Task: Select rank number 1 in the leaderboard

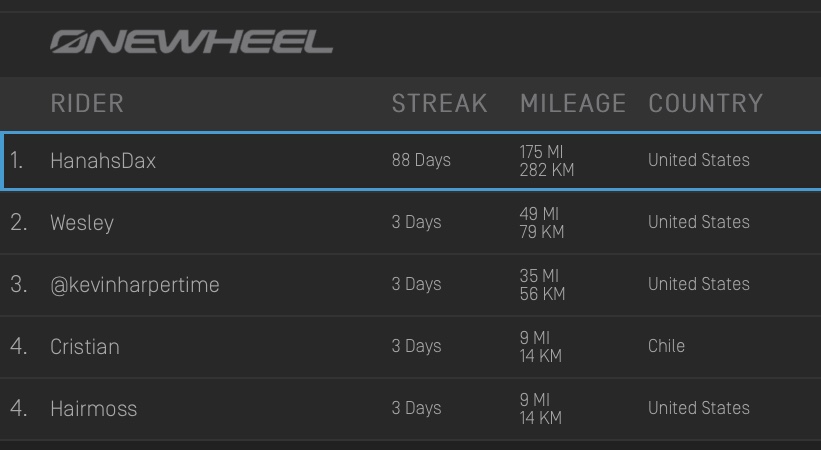Action: tap(17, 161)
